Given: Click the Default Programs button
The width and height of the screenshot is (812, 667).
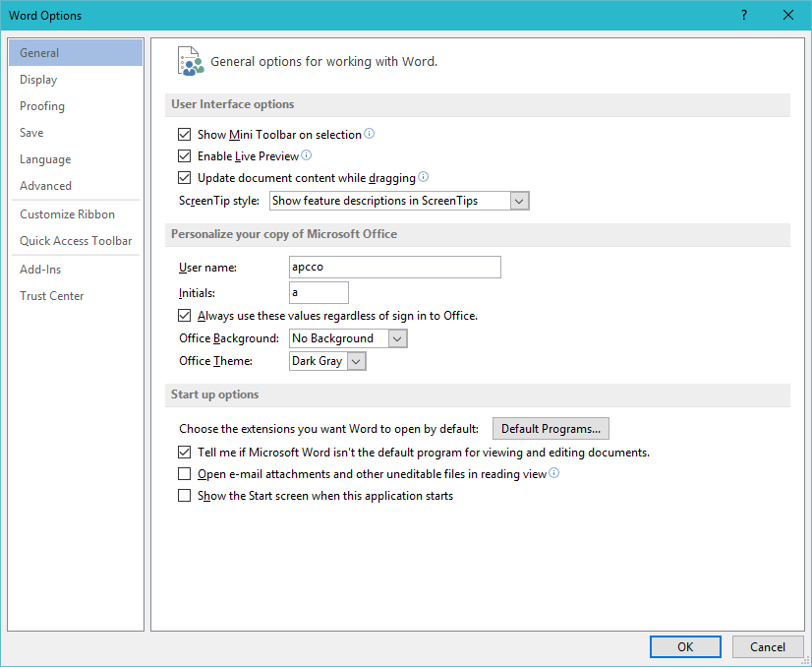Looking at the screenshot, I should [551, 429].
